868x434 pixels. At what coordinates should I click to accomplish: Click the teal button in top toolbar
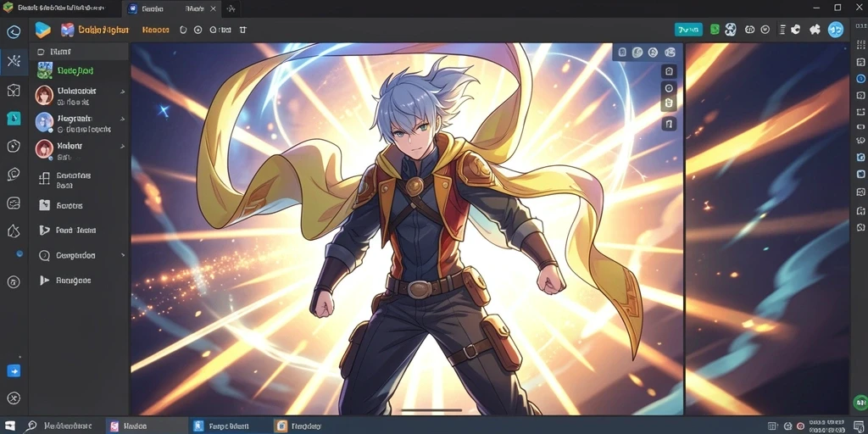click(x=688, y=30)
